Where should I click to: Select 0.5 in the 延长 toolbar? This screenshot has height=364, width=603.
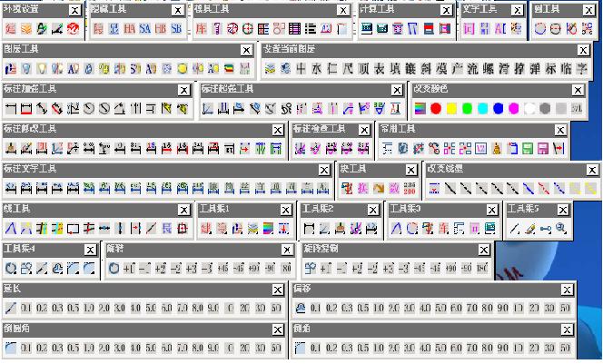tap(73, 309)
